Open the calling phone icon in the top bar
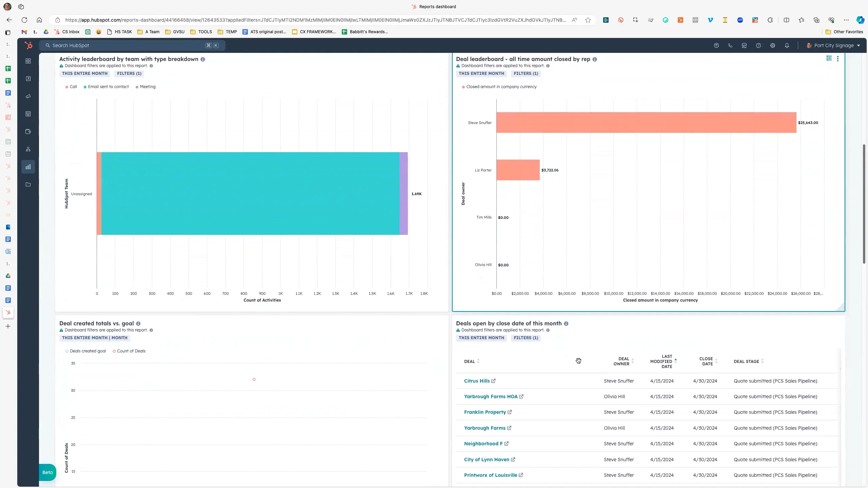868x488 pixels. click(730, 45)
